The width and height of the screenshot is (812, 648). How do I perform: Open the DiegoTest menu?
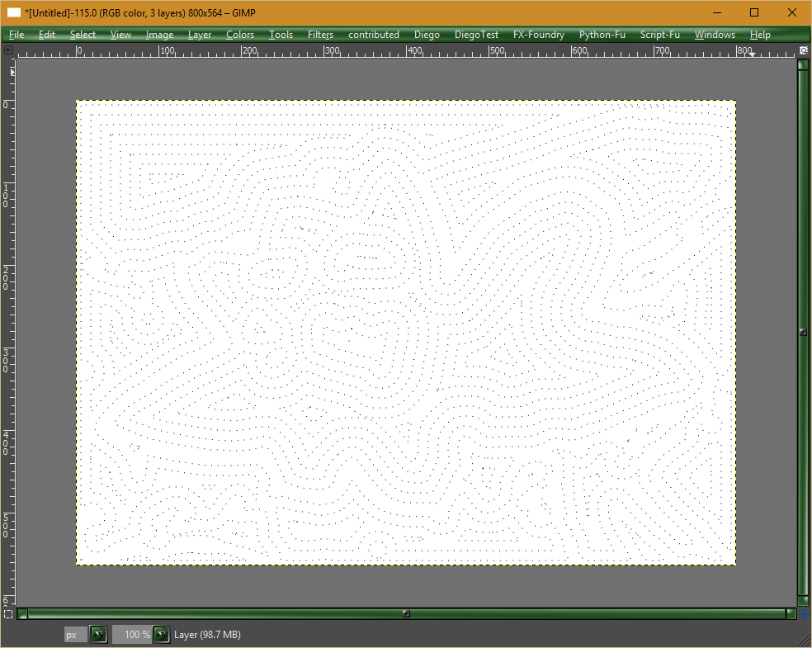476,35
